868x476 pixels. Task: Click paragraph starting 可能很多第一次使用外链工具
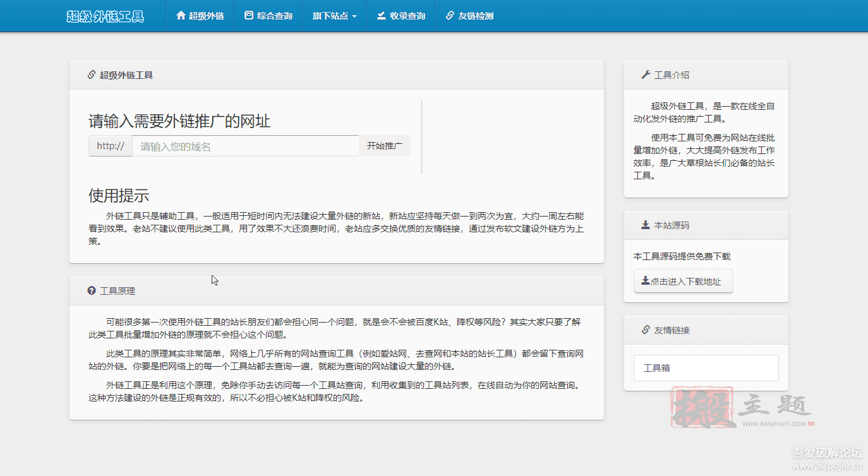(337, 328)
